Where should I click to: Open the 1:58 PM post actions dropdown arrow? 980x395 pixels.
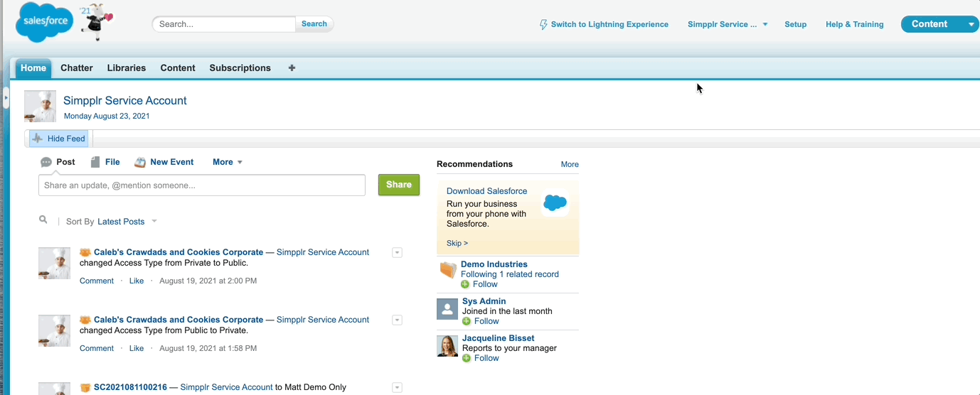(x=398, y=320)
